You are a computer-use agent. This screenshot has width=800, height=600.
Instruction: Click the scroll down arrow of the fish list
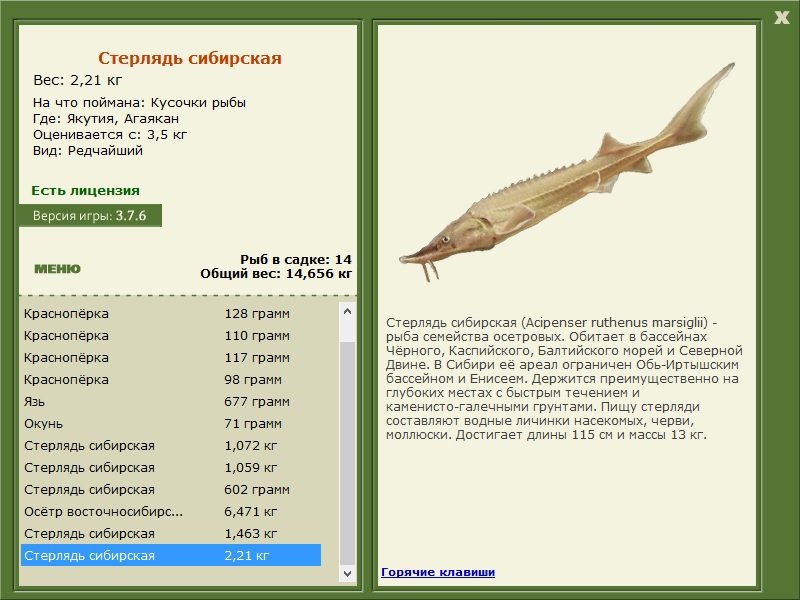347,573
